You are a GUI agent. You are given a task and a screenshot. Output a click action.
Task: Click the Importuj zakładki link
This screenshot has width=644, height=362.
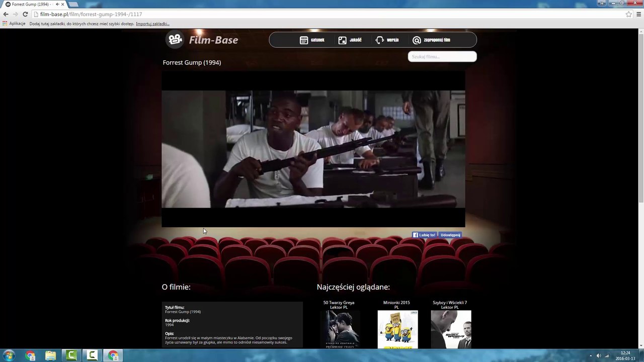click(152, 24)
